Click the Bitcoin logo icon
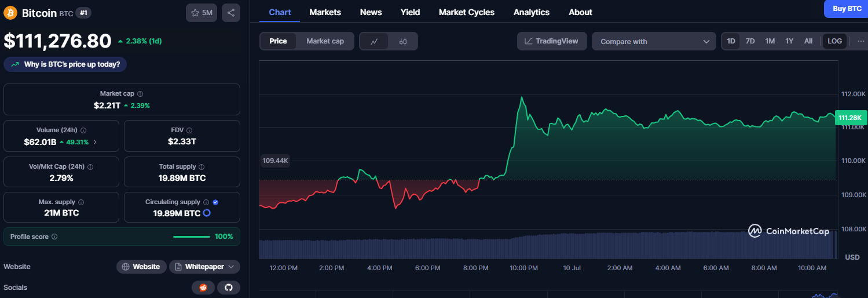Viewport: 868px width, 298px height. [x=10, y=12]
